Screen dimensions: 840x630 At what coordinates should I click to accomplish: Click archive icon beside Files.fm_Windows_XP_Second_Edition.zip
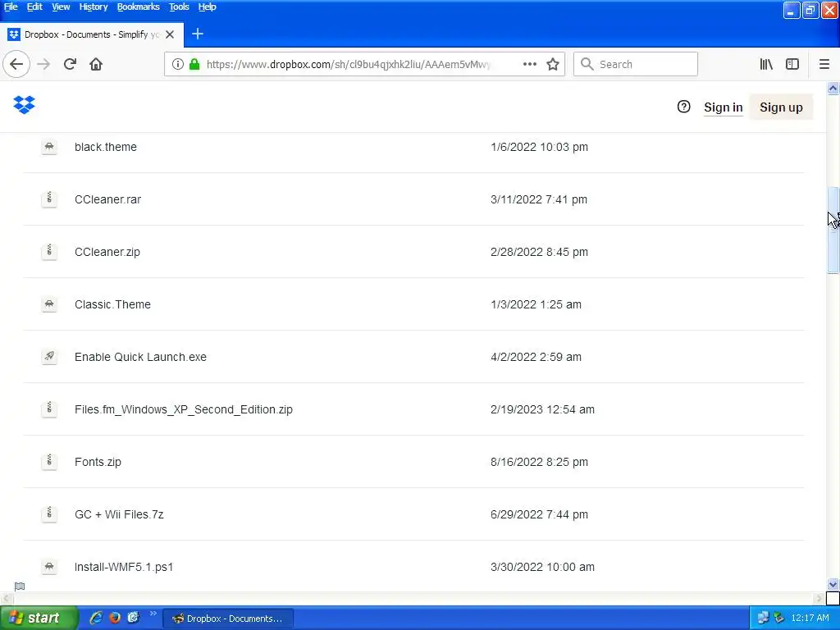tap(49, 409)
